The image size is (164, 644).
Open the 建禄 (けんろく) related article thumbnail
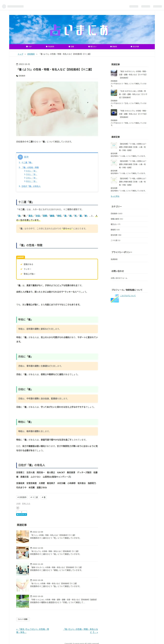pyautogui.click(x=22, y=569)
